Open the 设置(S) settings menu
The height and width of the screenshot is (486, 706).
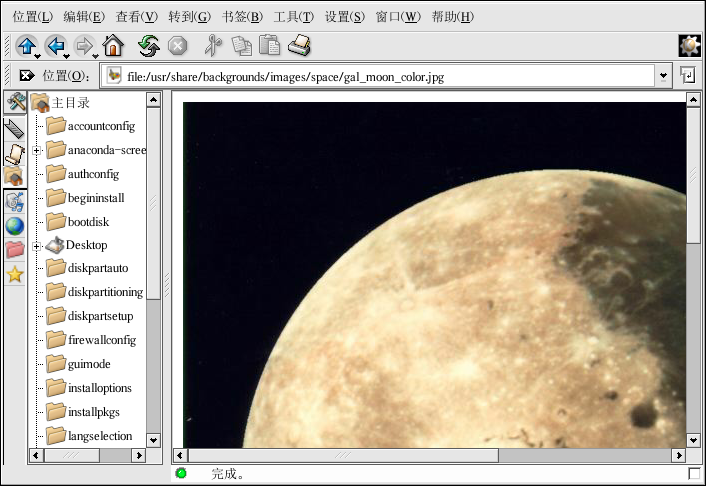[345, 17]
